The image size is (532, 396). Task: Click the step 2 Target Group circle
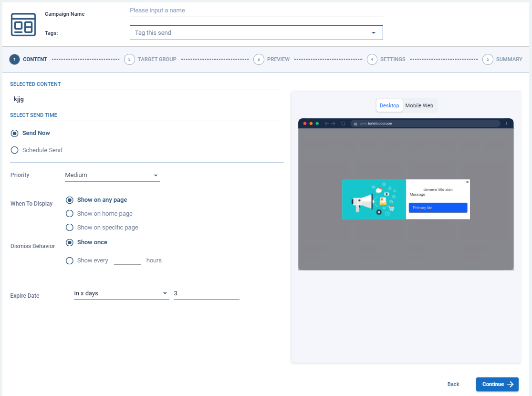pos(129,59)
